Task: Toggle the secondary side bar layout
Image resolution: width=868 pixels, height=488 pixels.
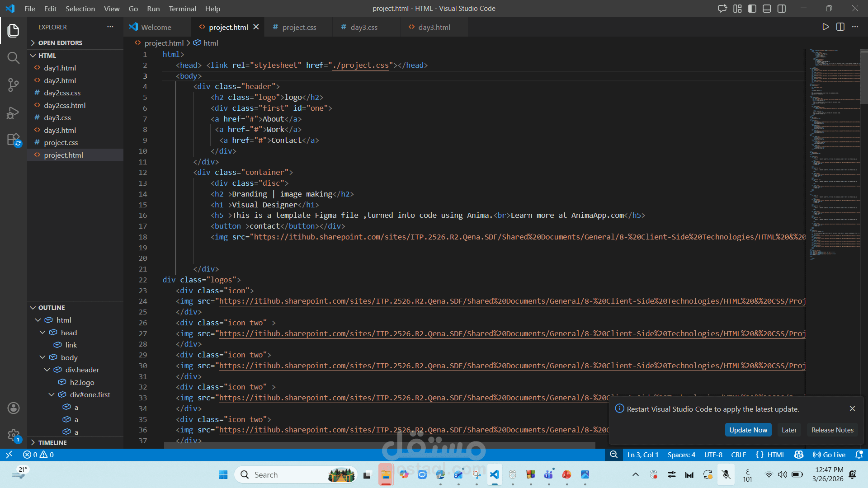Action: pos(782,9)
